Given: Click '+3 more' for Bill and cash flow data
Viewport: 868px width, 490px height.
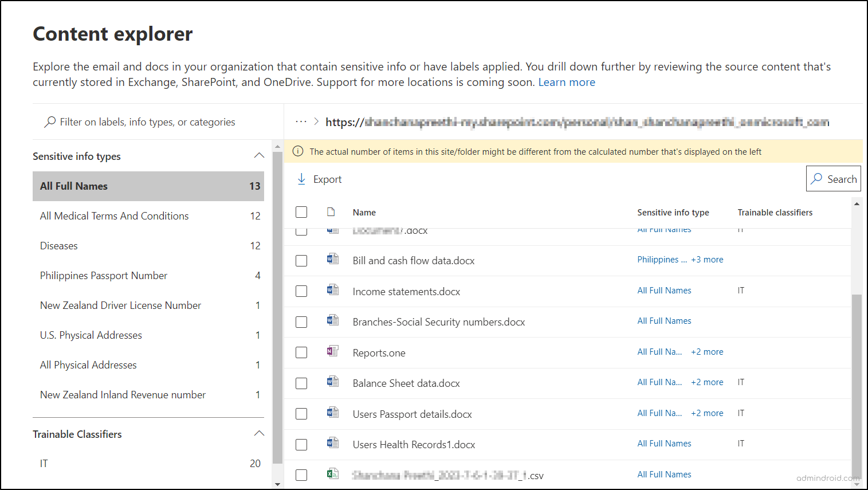Looking at the screenshot, I should tap(707, 259).
